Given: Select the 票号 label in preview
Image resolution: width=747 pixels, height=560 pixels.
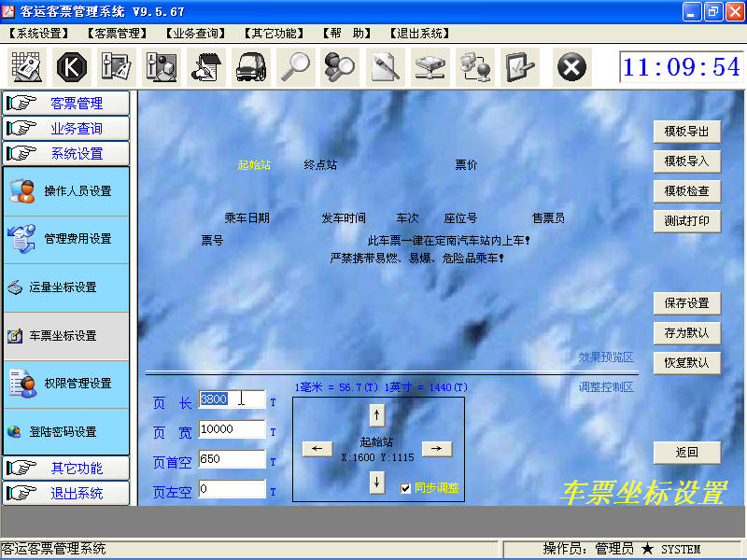Looking at the screenshot, I should pos(212,241).
